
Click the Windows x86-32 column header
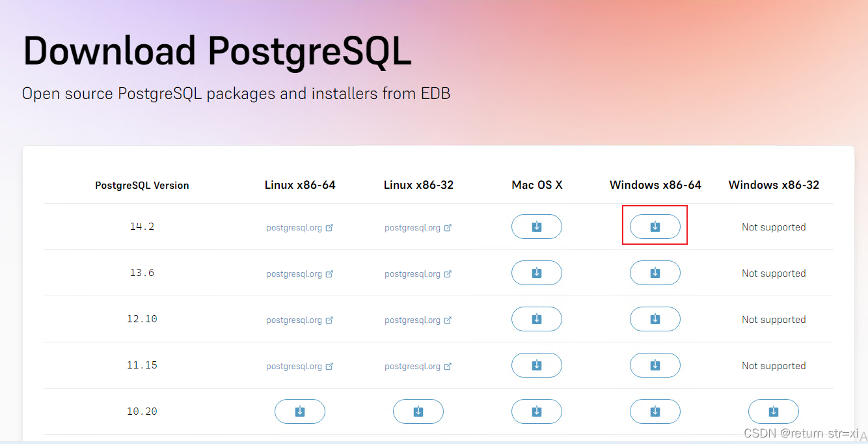tap(774, 185)
